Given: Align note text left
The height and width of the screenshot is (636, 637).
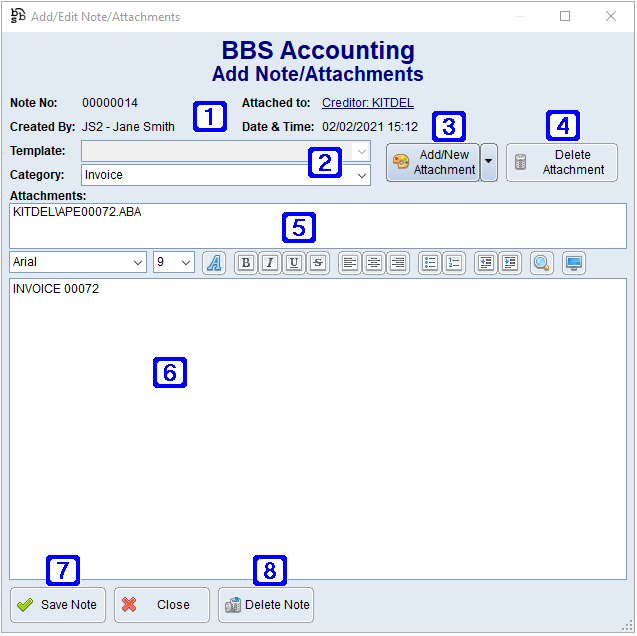Looking at the screenshot, I should pyautogui.click(x=349, y=263).
